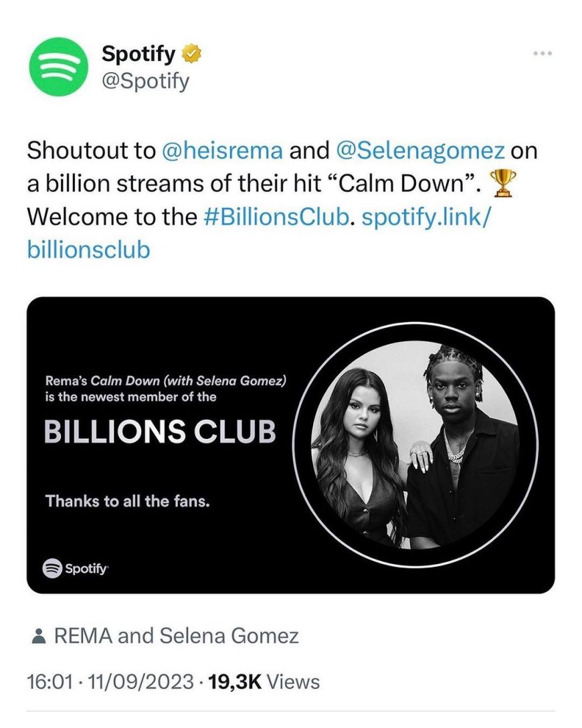Open the Spotify profile avatar
Viewport: 582px width, 728px height.
[58, 67]
